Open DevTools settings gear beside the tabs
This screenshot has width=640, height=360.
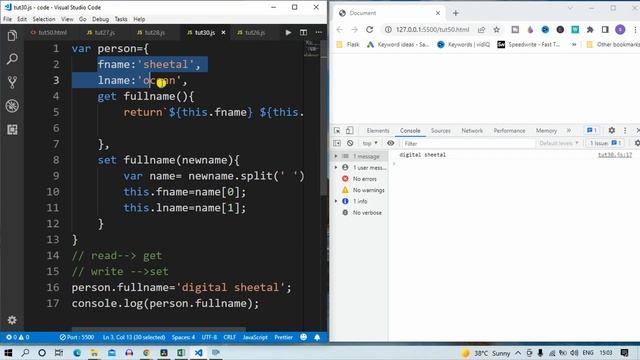611,130
